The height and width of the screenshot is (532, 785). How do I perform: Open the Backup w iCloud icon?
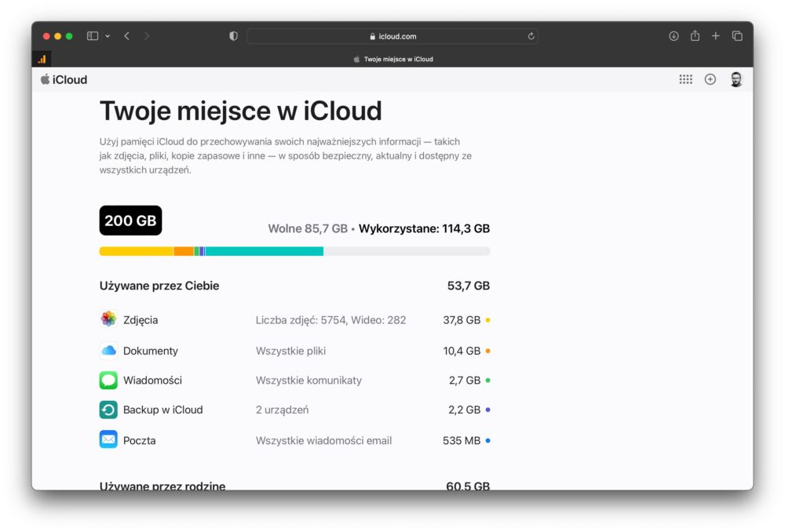[108, 410]
